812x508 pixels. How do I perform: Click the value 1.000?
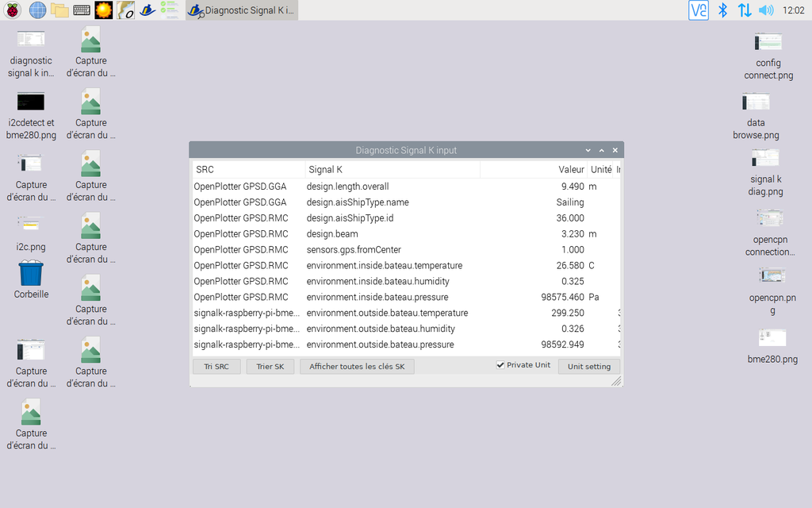coord(573,250)
